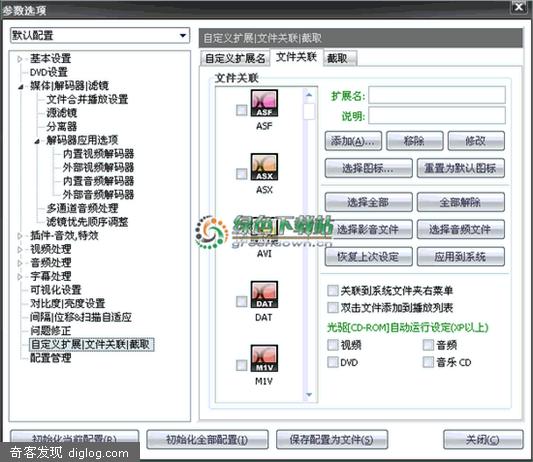Select 对比度|亮度设置 in the tree
The width and height of the screenshot is (533, 462).
(x=68, y=304)
